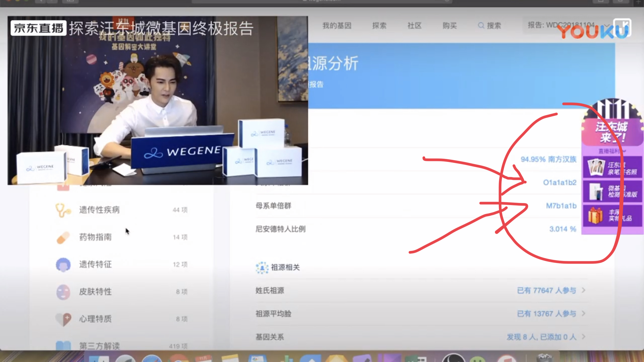The width and height of the screenshot is (644, 362).
Task: Go to the 社区 navigation item
Action: coord(414,26)
